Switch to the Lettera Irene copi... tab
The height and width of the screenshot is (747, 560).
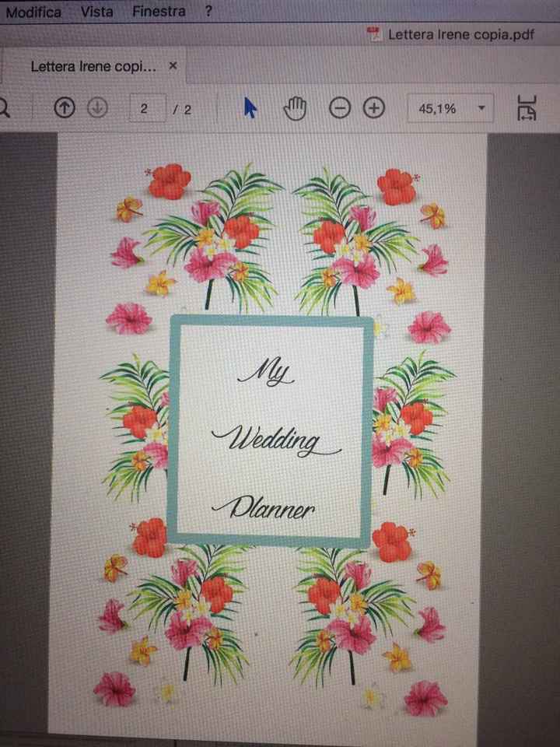click(x=93, y=67)
